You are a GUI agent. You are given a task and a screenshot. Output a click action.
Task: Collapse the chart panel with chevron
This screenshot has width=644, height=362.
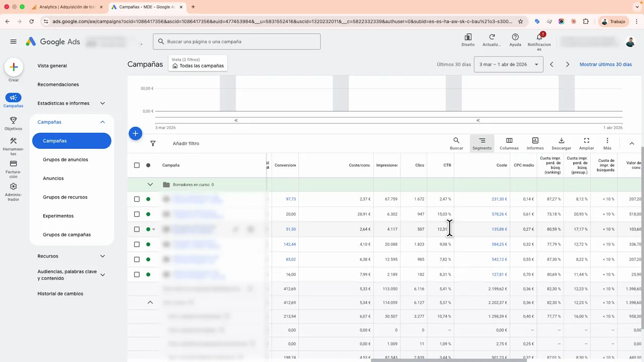pos(632,144)
